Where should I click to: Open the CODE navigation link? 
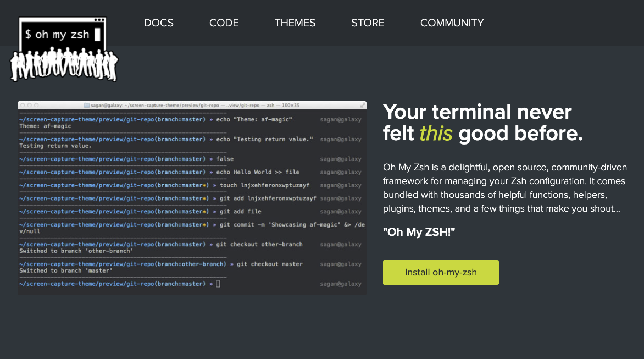pyautogui.click(x=224, y=23)
